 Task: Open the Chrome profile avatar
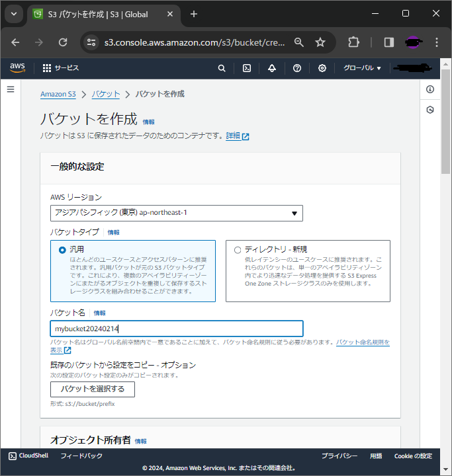413,42
